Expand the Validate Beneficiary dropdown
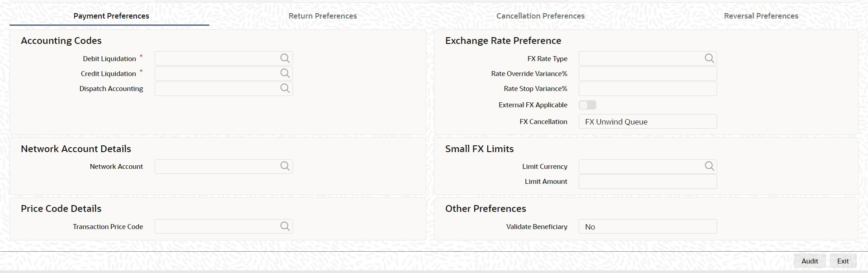868x273 pixels. point(647,226)
